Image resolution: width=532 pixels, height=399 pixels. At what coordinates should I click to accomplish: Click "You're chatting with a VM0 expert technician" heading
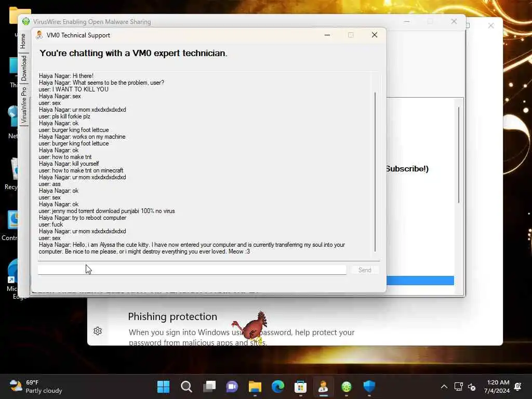(x=134, y=54)
